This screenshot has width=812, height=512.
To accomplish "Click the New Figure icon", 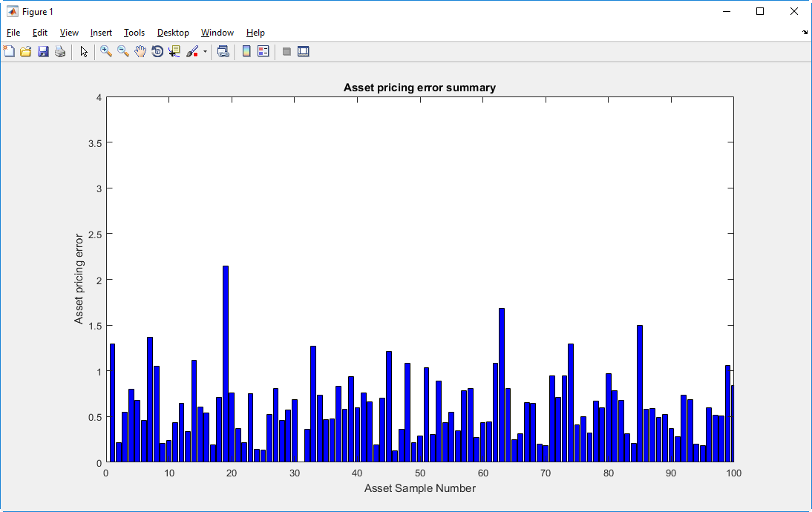I will click(x=9, y=52).
